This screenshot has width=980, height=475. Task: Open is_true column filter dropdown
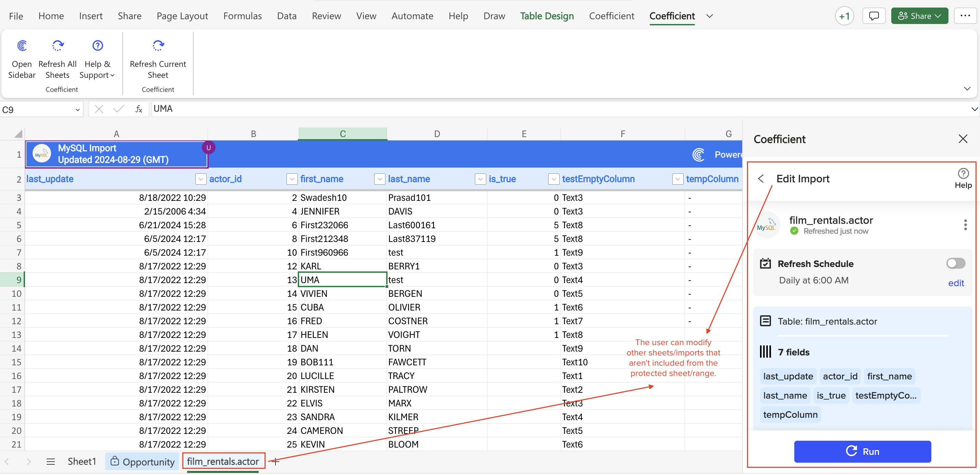(x=553, y=179)
